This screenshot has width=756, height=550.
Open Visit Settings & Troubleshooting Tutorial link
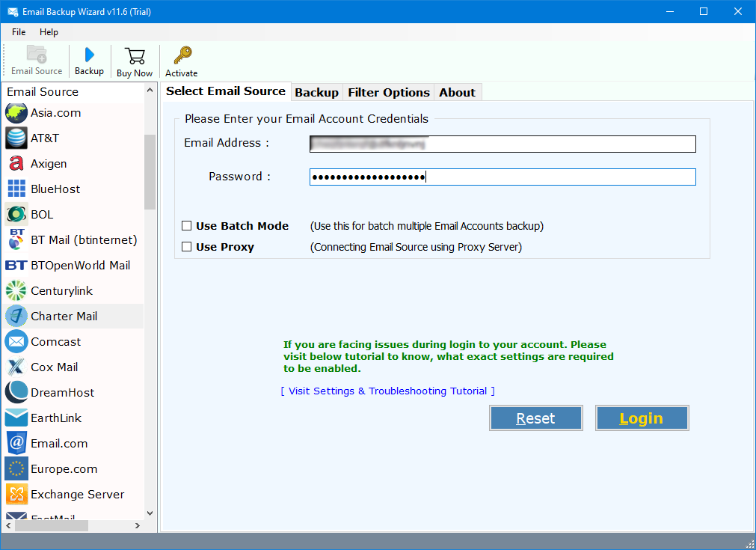[x=387, y=391]
